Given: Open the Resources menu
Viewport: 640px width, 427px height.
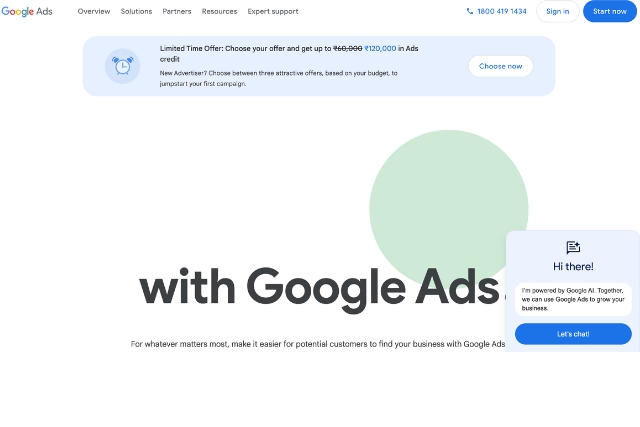Looking at the screenshot, I should (219, 11).
